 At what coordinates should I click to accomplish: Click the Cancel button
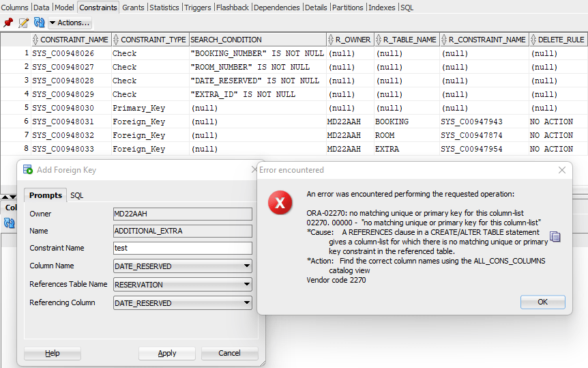229,353
